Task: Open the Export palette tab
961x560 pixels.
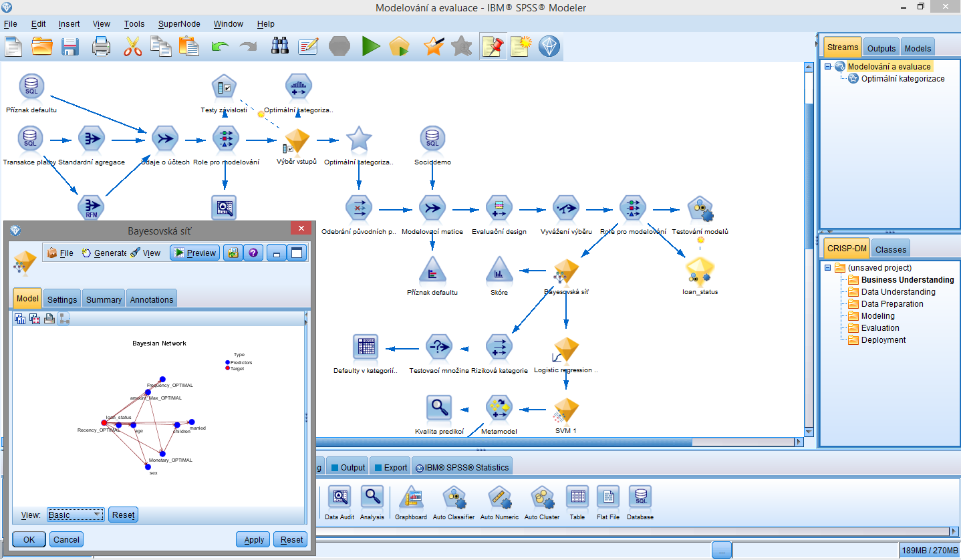Action: (390, 467)
